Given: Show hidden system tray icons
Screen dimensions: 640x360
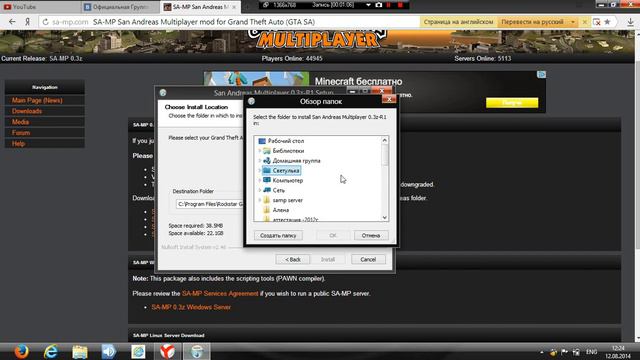Looking at the screenshot, I should tap(542, 352).
